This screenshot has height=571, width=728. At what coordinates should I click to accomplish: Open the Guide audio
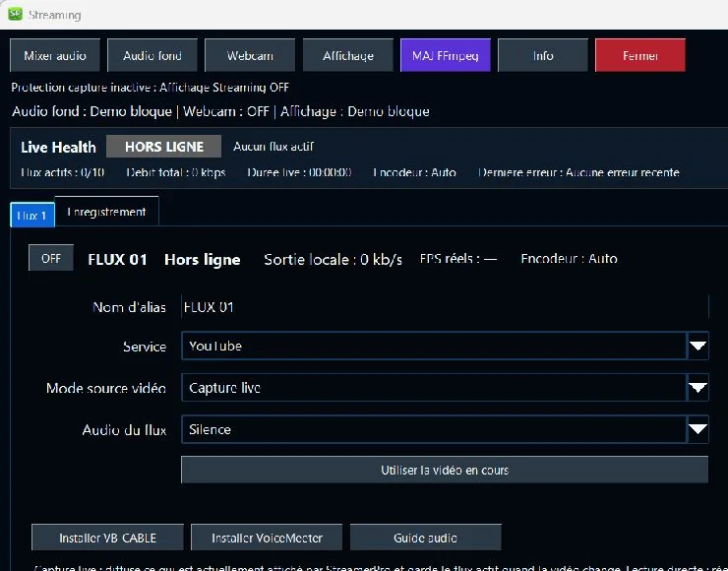point(426,538)
